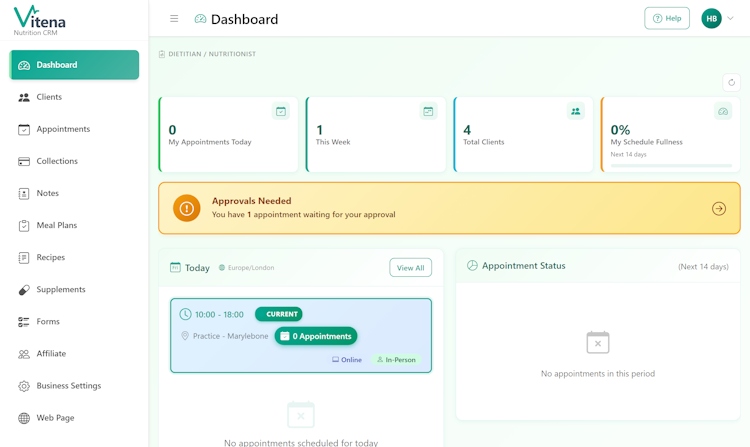This screenshot has width=750, height=447.
Task: Click the Affiliate people icon
Action: point(24,354)
